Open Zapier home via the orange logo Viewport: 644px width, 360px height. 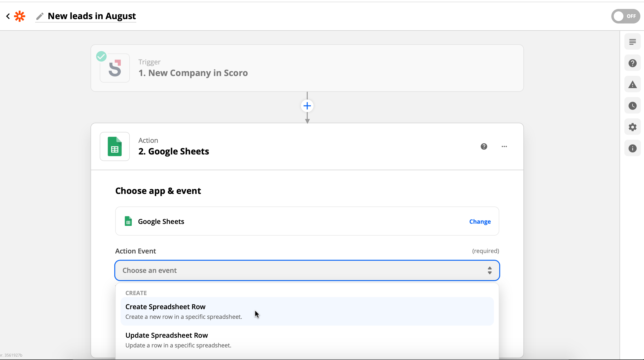(x=20, y=16)
